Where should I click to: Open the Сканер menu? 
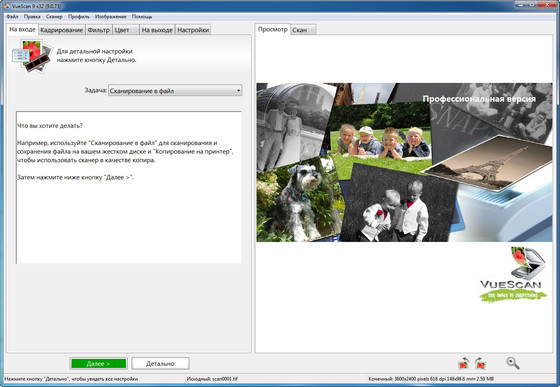(x=54, y=16)
